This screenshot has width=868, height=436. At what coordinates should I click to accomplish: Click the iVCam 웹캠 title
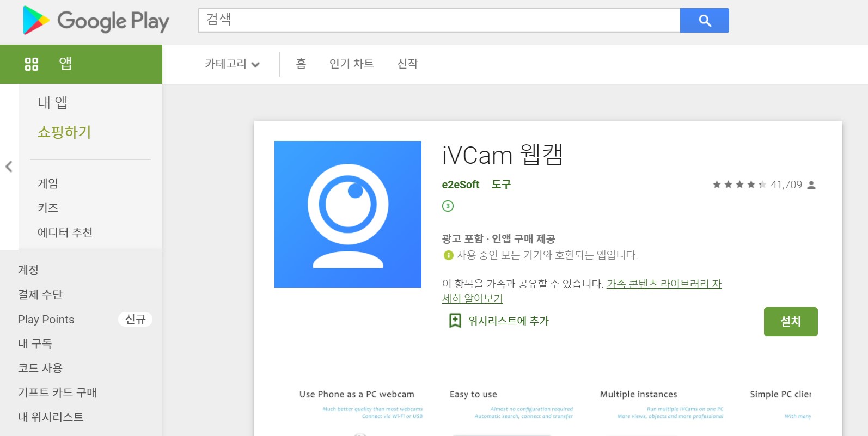(x=502, y=155)
